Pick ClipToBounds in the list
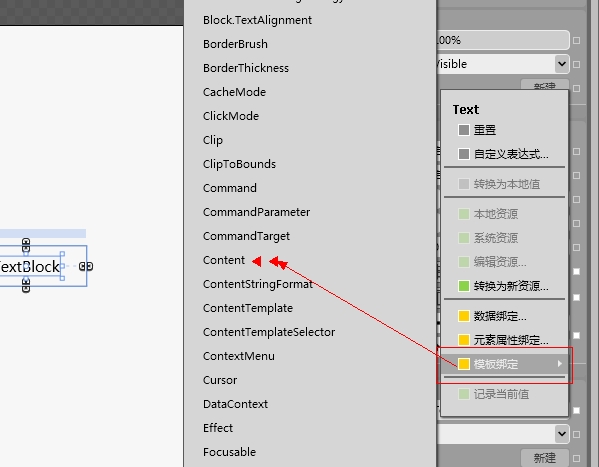Image resolution: width=599 pixels, height=467 pixels. 239,164
